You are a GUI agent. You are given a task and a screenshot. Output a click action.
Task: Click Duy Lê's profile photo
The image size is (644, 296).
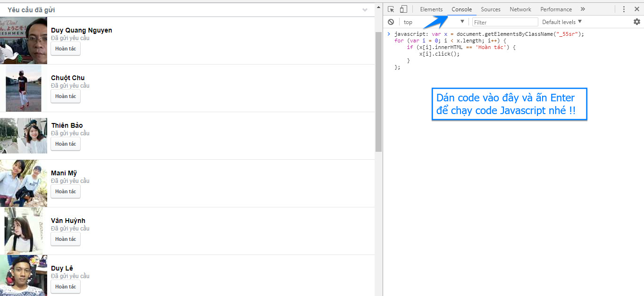coord(24,276)
